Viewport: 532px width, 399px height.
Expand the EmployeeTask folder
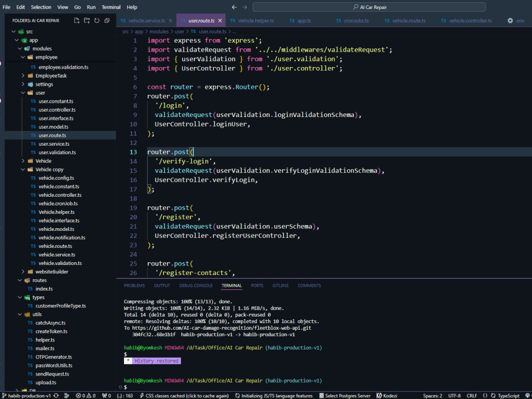[23, 76]
